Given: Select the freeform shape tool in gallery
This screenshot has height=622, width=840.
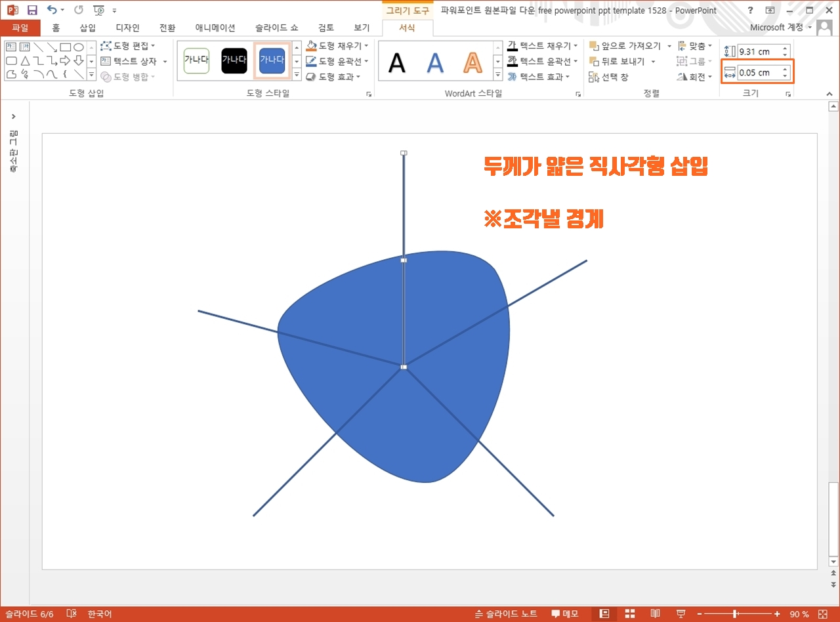Looking at the screenshot, I should point(11,74).
